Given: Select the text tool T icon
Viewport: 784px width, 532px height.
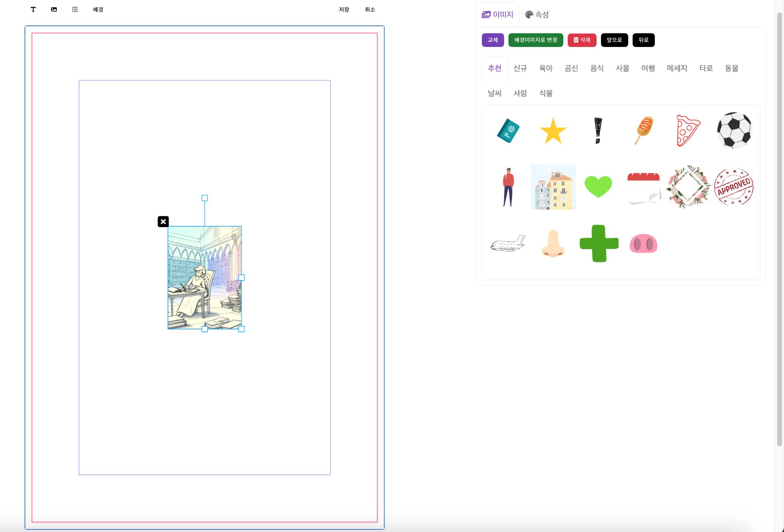Looking at the screenshot, I should pyautogui.click(x=33, y=10).
